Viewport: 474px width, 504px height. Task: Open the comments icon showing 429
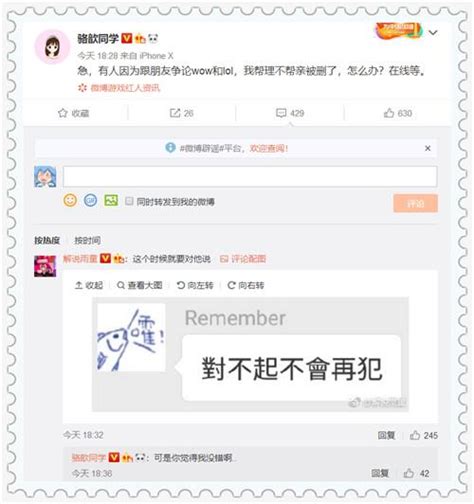coord(281,113)
